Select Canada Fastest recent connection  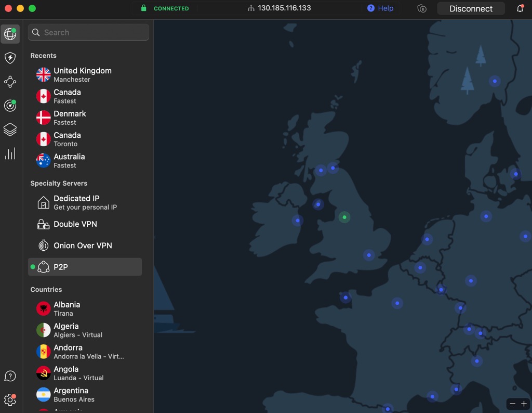pyautogui.click(x=85, y=96)
